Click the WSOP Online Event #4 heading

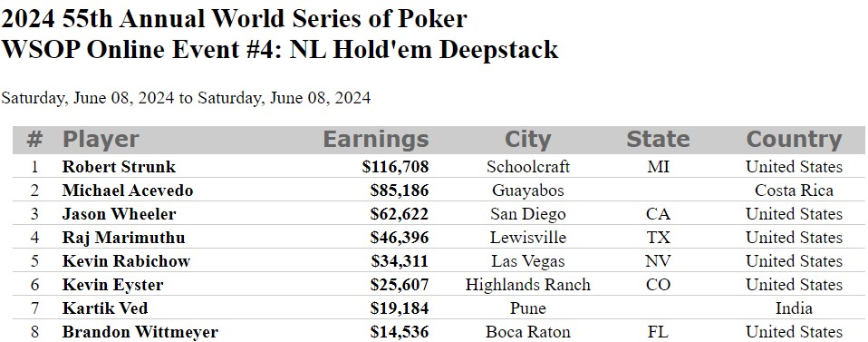coord(279,49)
